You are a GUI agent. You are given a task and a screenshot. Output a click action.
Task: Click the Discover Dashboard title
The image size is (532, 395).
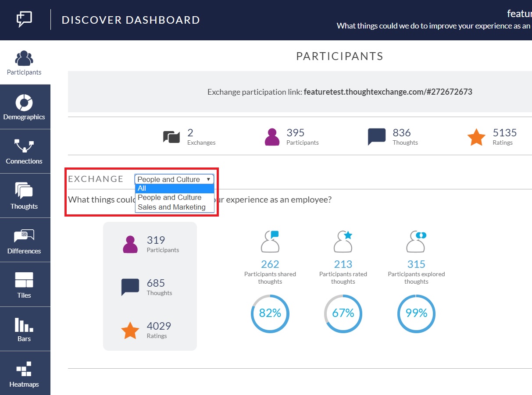[131, 20]
